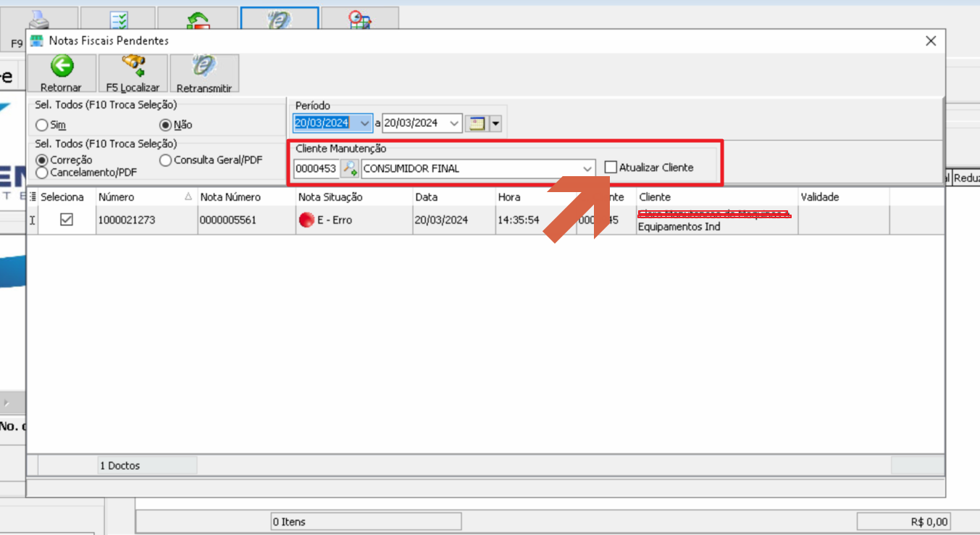The height and width of the screenshot is (535, 980).
Task: Open the calendar icon in Período
Action: pos(477,123)
